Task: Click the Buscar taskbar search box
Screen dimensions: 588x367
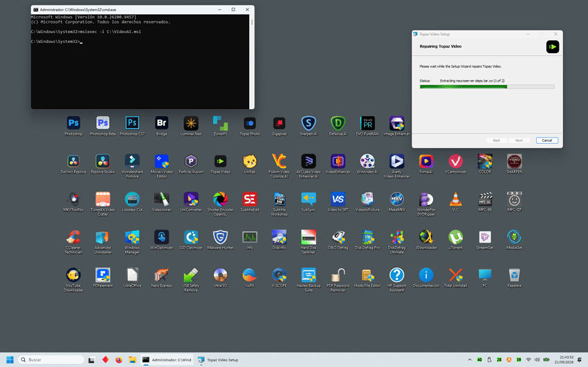Action: (x=51, y=360)
